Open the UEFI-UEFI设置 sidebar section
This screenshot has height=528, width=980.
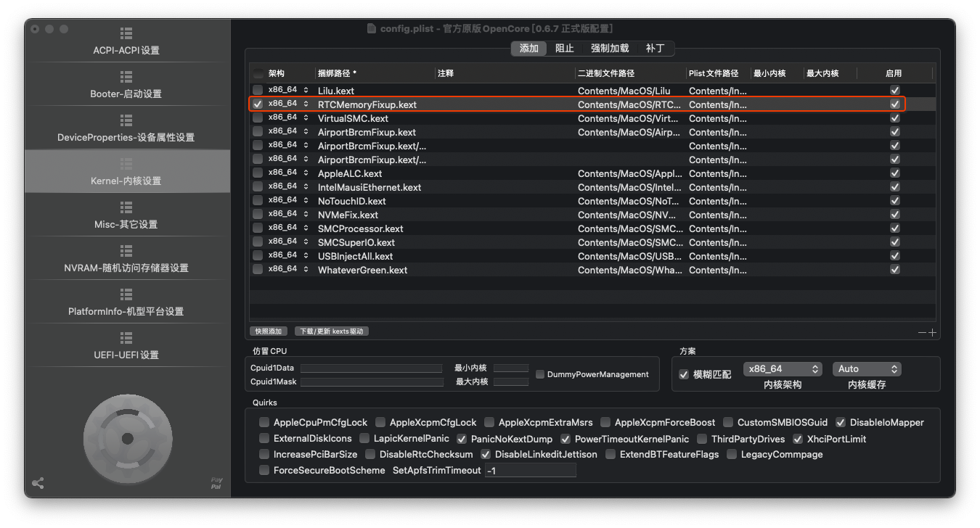126,347
